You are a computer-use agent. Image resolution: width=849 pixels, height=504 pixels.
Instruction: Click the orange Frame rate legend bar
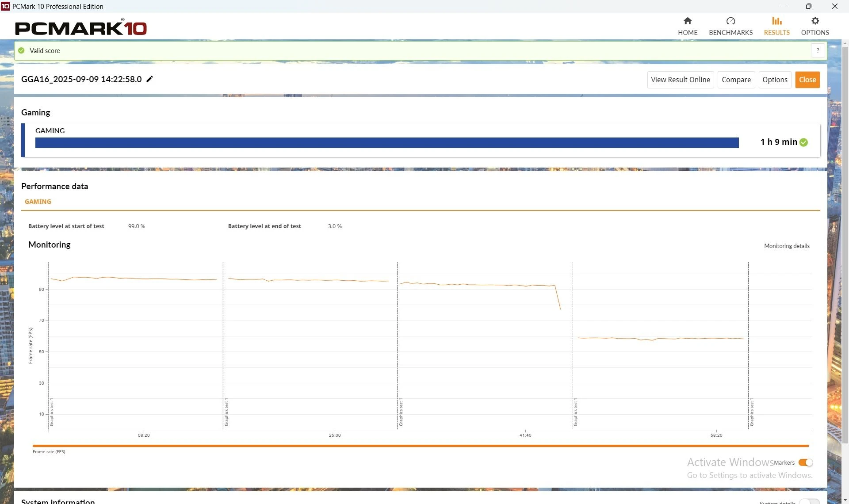pos(420,446)
